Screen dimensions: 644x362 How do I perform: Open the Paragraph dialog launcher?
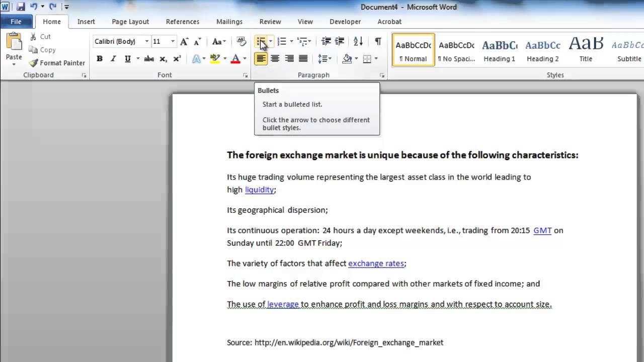382,75
